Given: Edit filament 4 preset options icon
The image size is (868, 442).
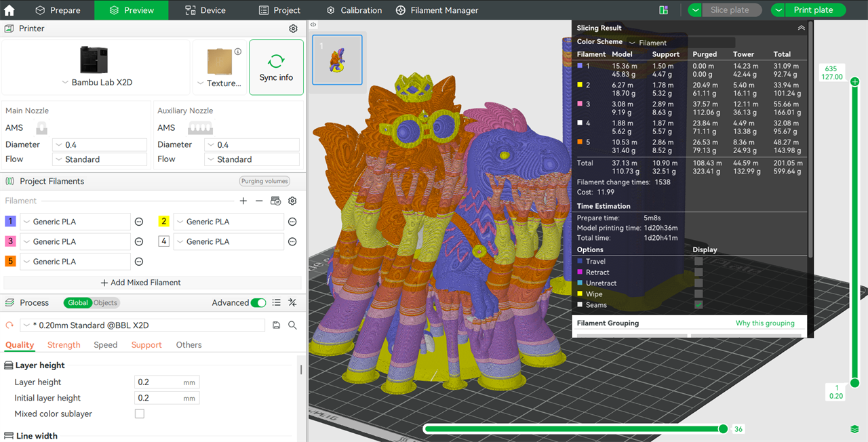Looking at the screenshot, I should (292, 241).
